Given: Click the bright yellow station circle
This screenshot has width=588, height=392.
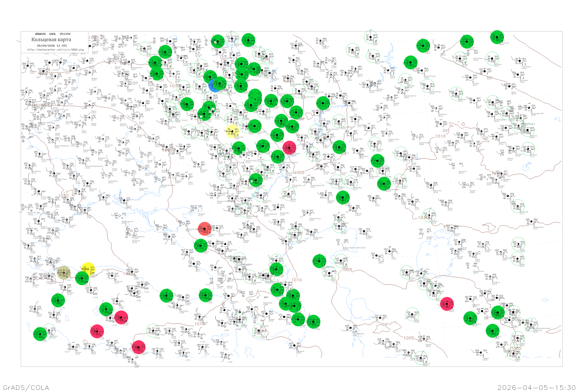Looking at the screenshot, I should point(88,269).
